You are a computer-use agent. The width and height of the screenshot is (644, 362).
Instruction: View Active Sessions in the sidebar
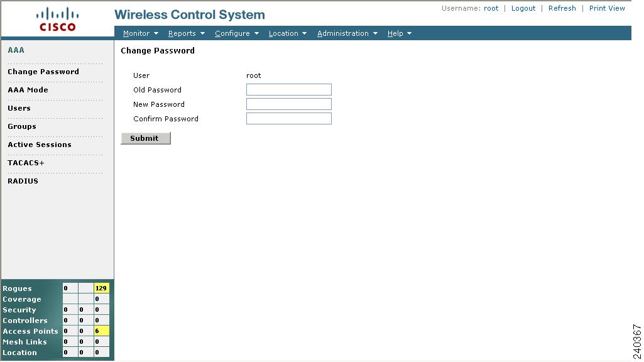pyautogui.click(x=40, y=144)
